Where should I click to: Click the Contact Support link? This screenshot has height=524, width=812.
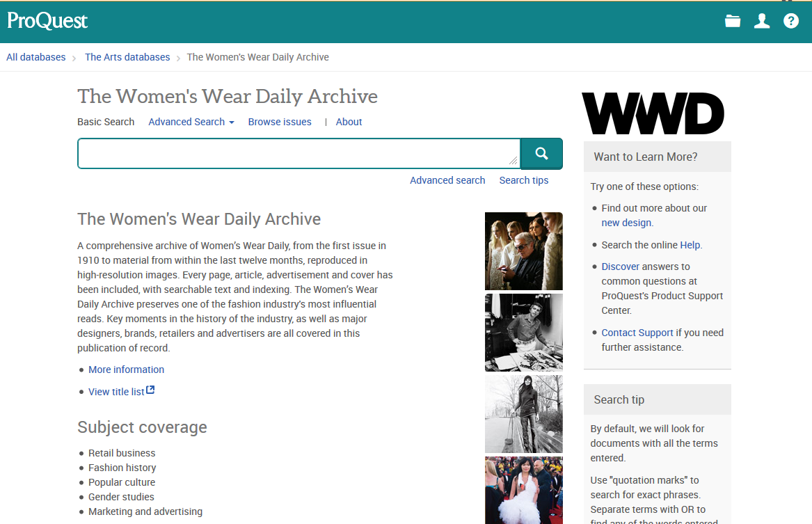click(637, 333)
